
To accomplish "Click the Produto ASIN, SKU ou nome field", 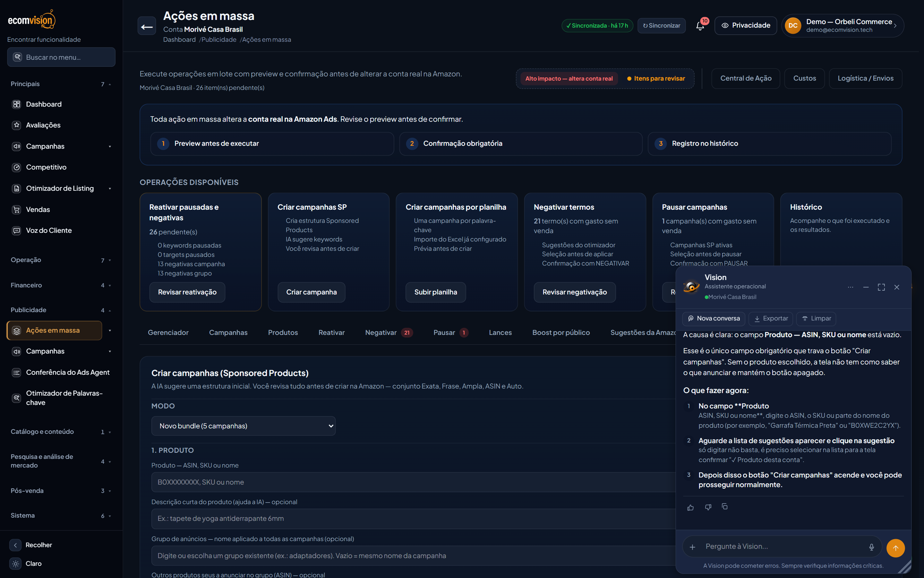I will click(x=414, y=482).
